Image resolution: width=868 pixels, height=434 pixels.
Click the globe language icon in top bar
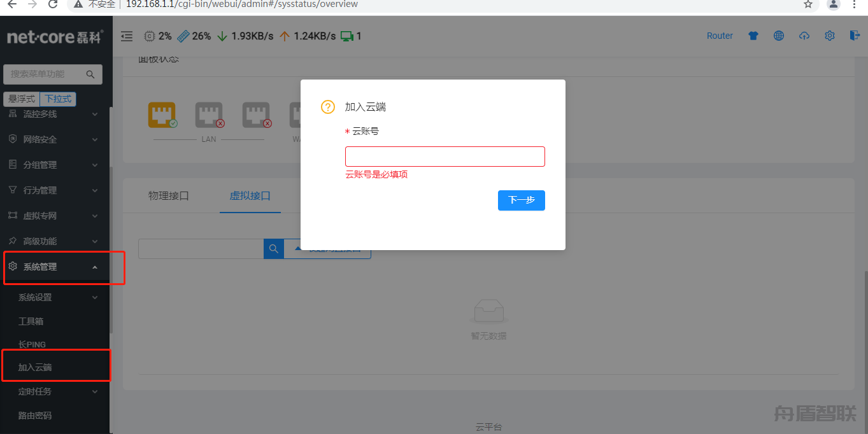[x=778, y=36]
